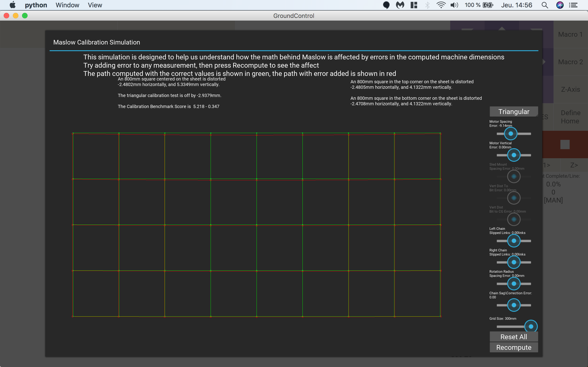Image resolution: width=588 pixels, height=367 pixels.
Task: Click the Spotlight search icon
Action: coord(545,5)
